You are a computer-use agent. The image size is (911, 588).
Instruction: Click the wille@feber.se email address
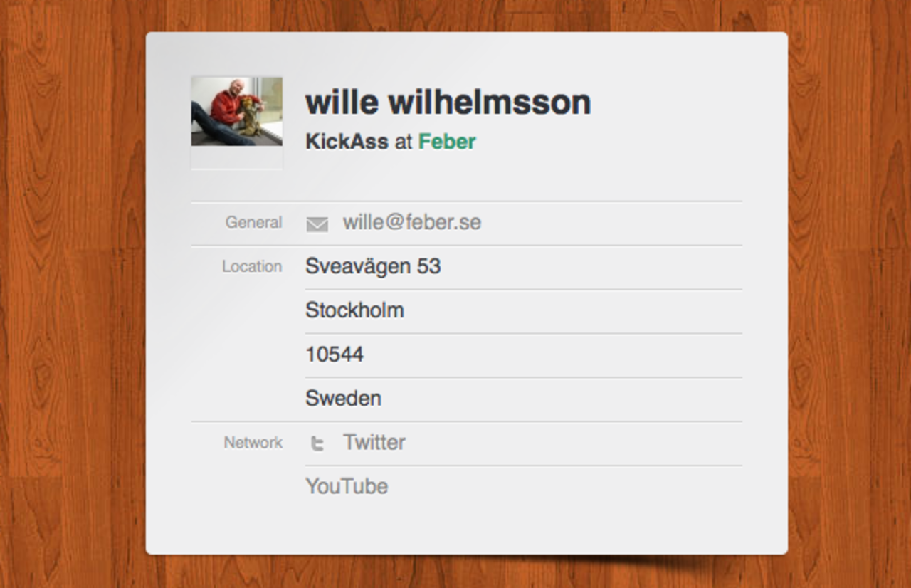pos(412,222)
